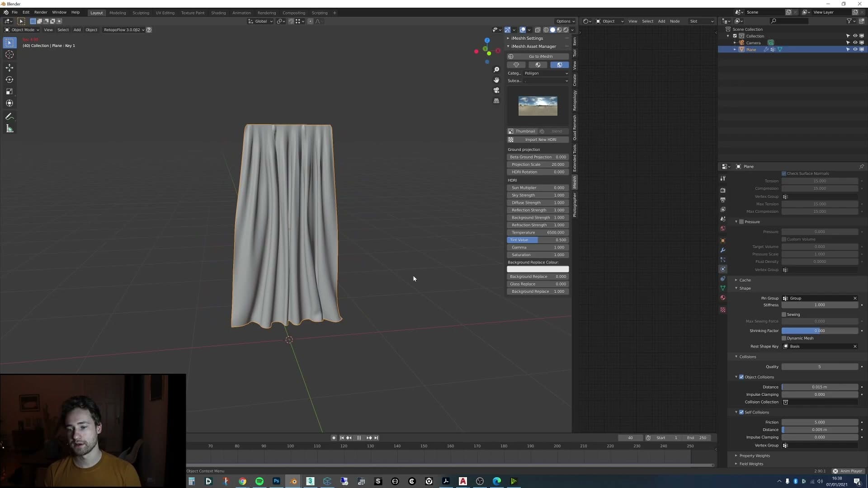Image resolution: width=868 pixels, height=488 pixels.
Task: Pause the animation playback
Action: (x=359, y=438)
